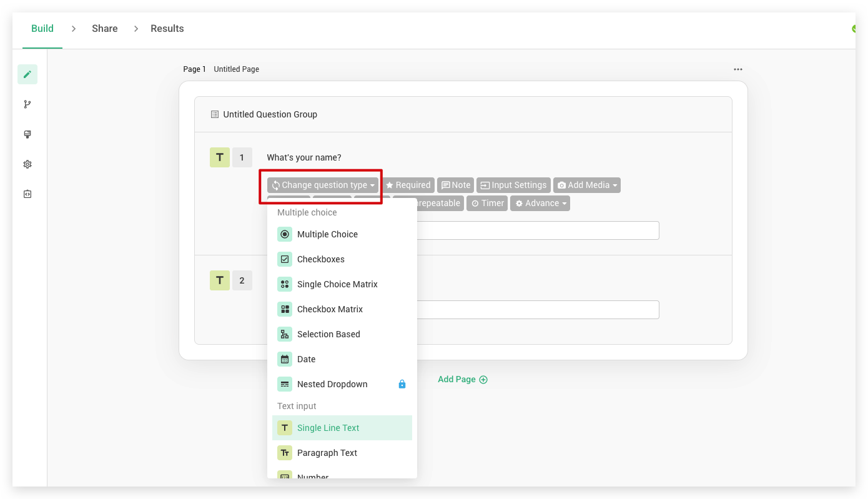Switch to the Share tab
Image resolution: width=868 pixels, height=499 pixels.
point(105,29)
